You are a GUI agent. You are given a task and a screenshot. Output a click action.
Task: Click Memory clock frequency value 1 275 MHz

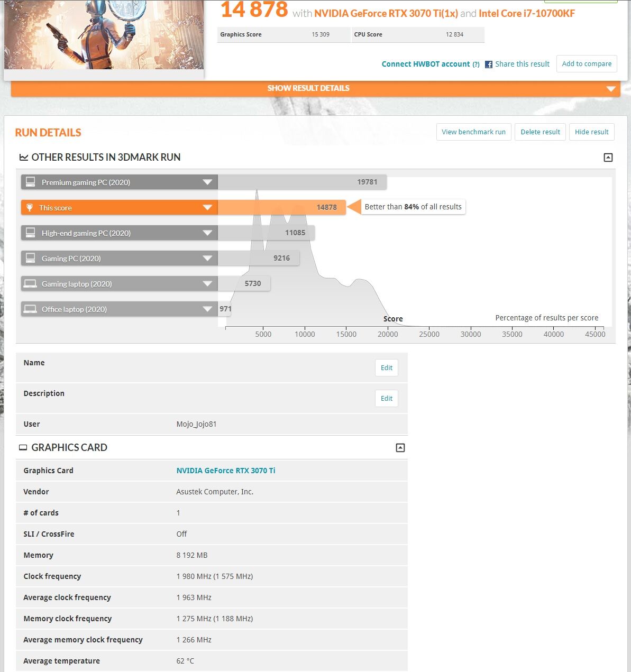[x=215, y=619]
